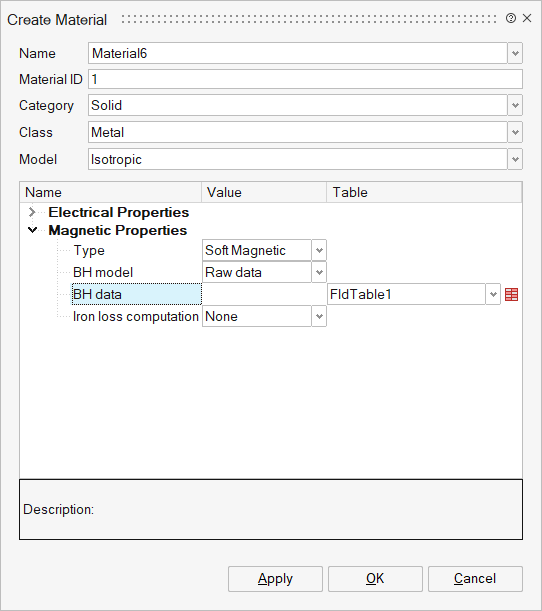
Task: Click the Cancel button
Action: (475, 579)
